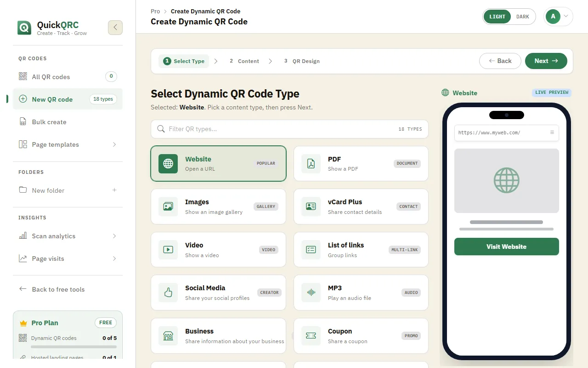Choose the Images gallery icon

click(168, 207)
